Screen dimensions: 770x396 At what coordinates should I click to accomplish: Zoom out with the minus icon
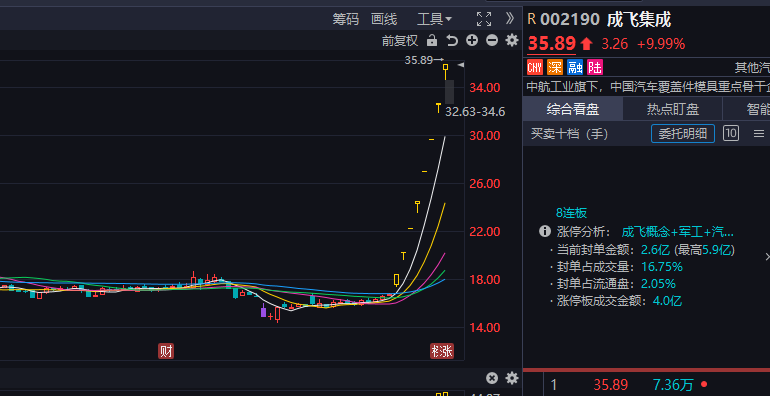pyautogui.click(x=492, y=40)
